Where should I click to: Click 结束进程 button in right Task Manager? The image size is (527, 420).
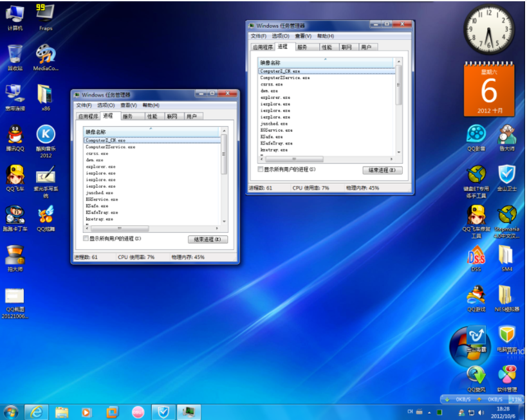pos(382,170)
